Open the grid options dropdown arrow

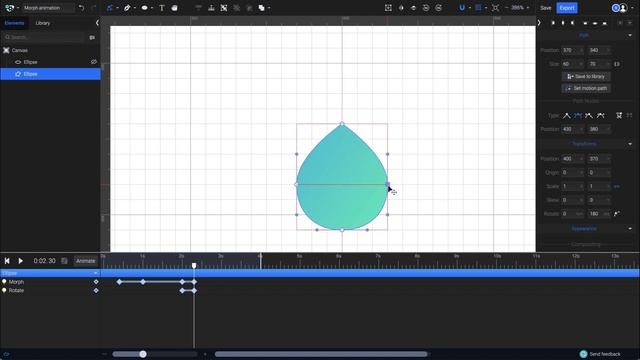486,8
